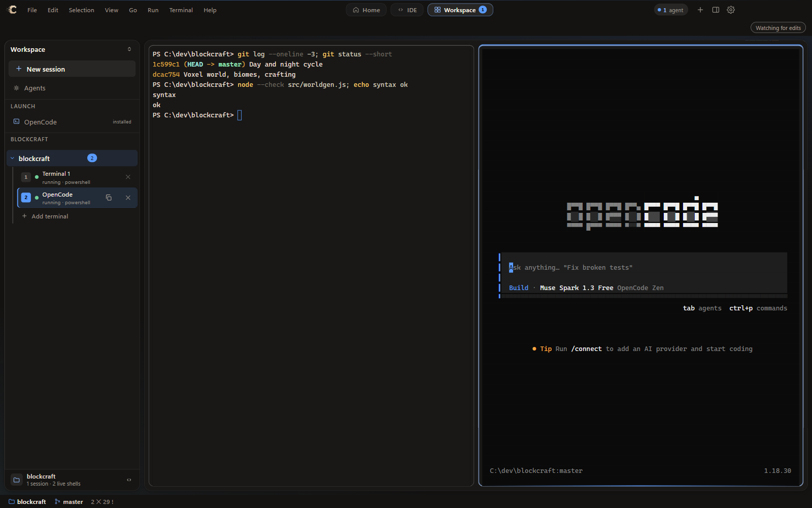This screenshot has width=812, height=508.
Task: Click the master branch in the status bar
Action: point(69,502)
